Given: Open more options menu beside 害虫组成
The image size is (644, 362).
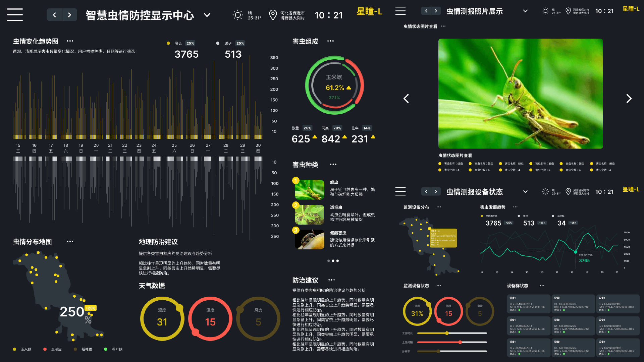Looking at the screenshot, I should tap(330, 41).
